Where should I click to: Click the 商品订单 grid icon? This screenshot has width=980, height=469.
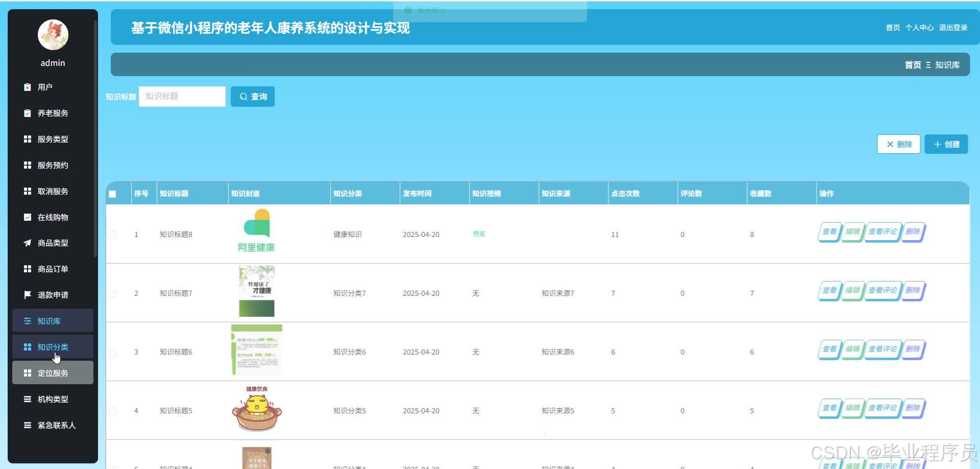pos(28,269)
